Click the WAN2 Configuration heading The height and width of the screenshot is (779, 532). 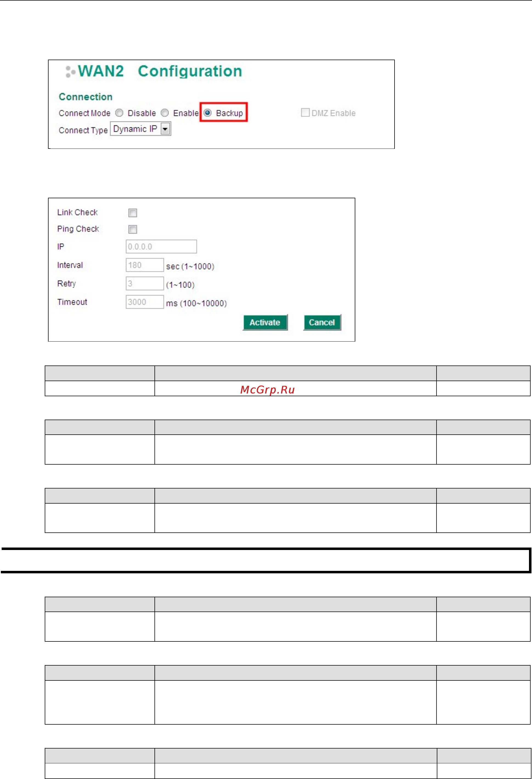pos(160,71)
